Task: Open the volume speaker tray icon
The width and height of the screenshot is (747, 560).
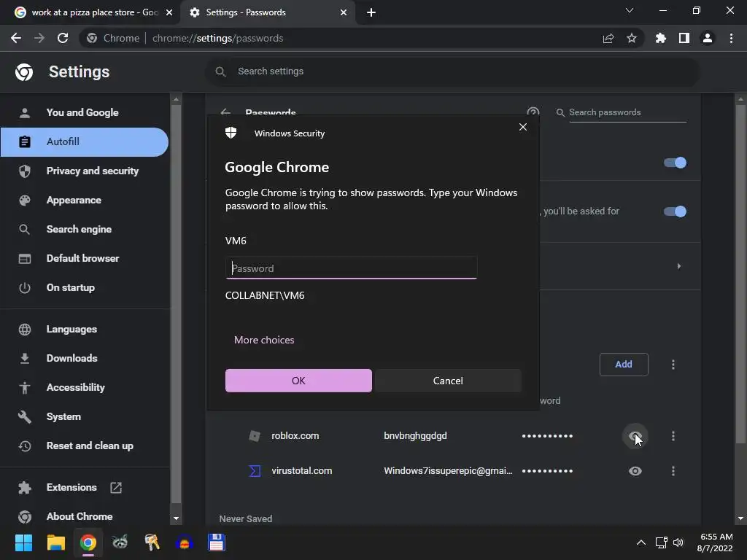Action: pos(678,542)
